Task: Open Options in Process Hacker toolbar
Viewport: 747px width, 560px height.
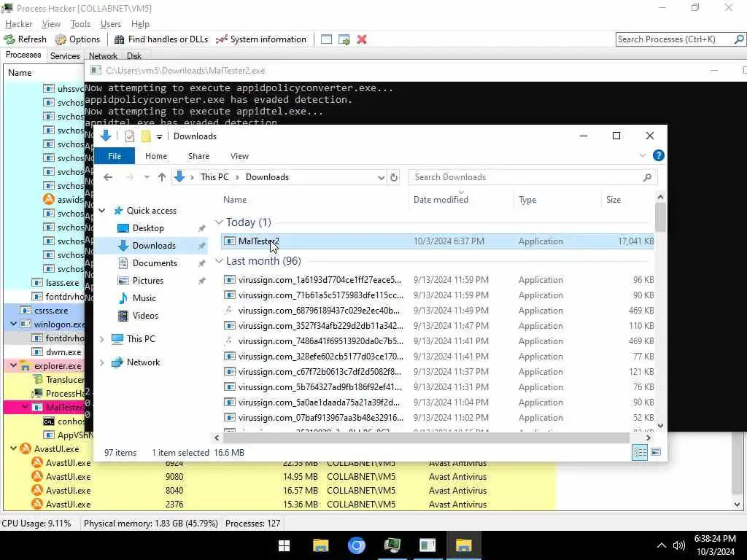Action: (77, 39)
